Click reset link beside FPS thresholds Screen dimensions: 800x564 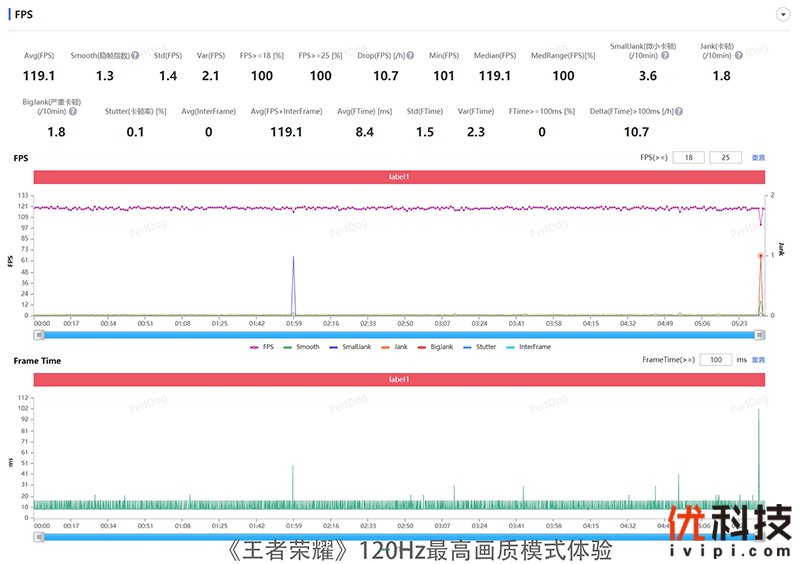757,158
